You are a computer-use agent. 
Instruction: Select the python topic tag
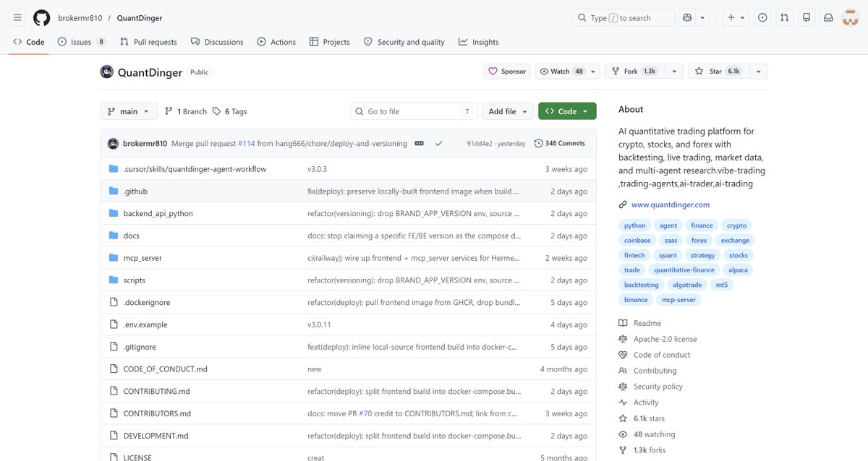[x=634, y=225]
